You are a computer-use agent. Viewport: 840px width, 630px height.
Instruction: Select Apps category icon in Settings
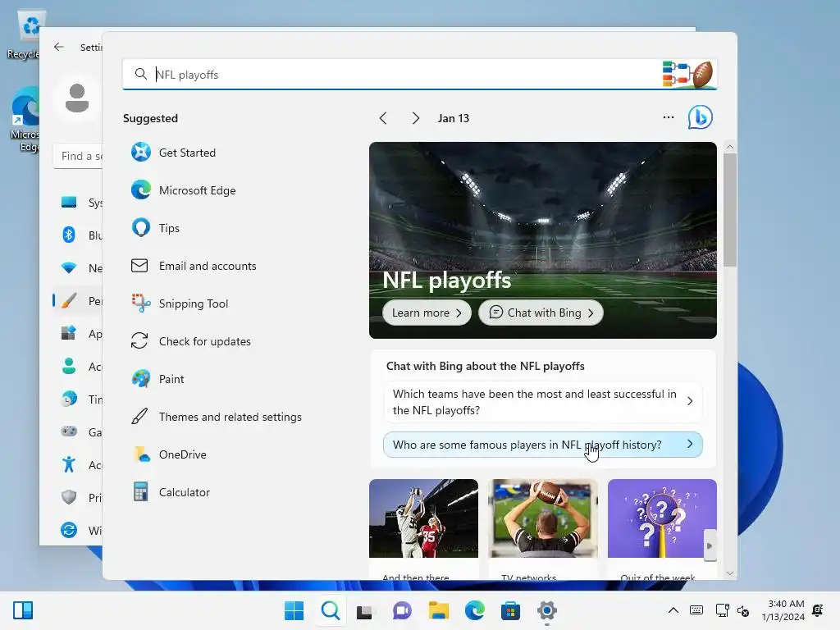click(69, 333)
